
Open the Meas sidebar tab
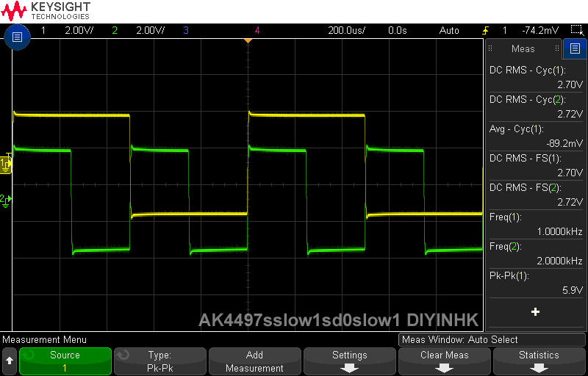(x=523, y=48)
